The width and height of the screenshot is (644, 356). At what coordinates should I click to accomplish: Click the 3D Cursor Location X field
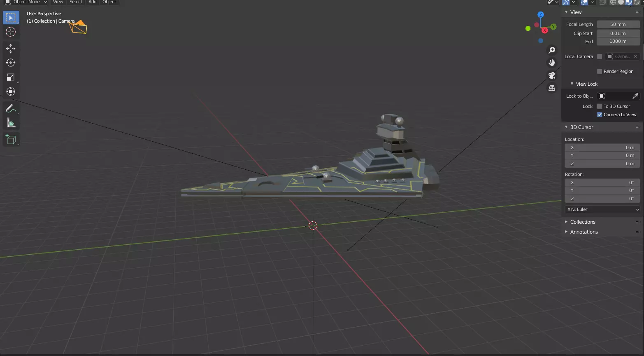pyautogui.click(x=602, y=148)
